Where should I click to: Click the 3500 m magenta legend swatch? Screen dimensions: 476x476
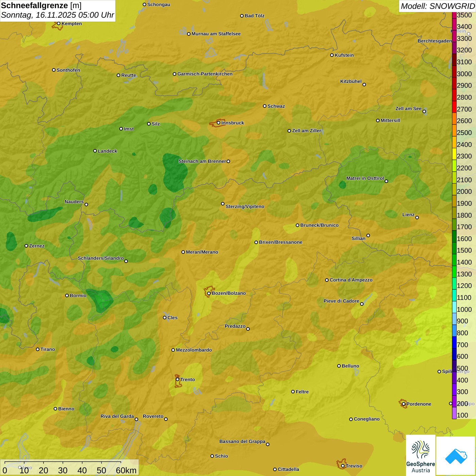coord(454,15)
